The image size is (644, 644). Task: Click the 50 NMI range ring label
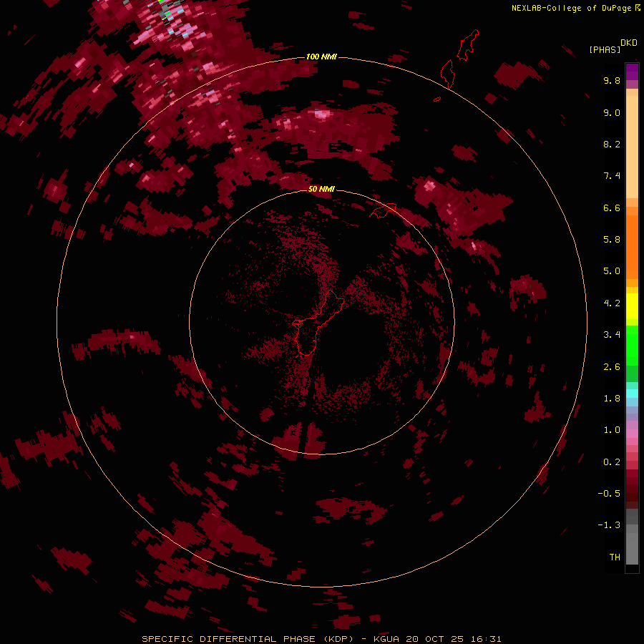[321, 189]
